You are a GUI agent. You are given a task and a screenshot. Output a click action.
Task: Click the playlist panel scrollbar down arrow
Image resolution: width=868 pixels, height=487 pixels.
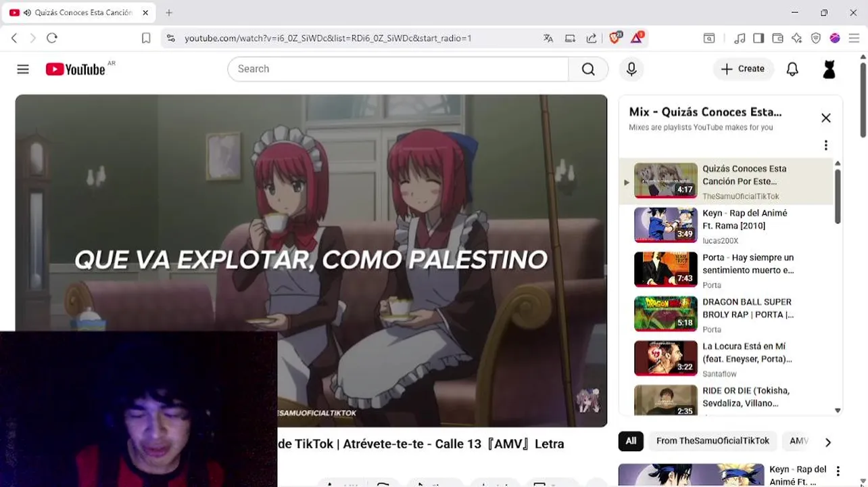[838, 411]
